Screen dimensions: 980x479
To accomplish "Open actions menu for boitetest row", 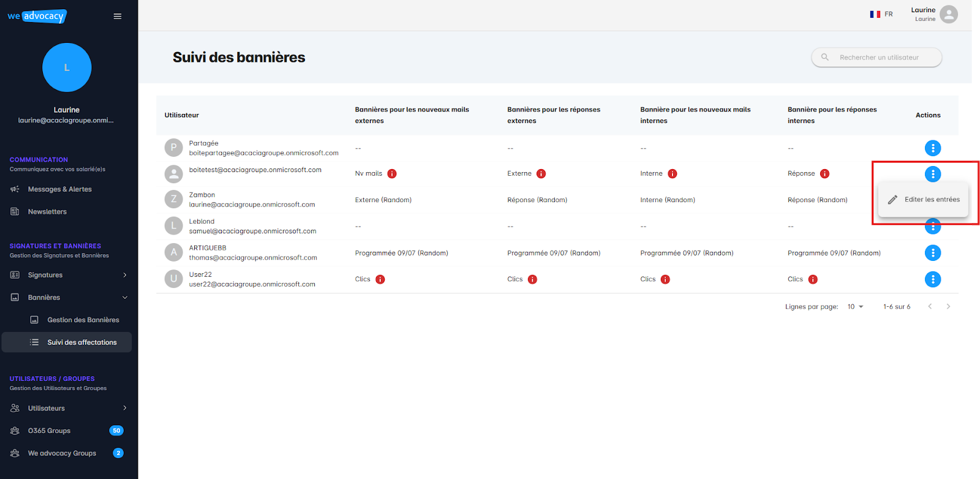I will tap(933, 174).
